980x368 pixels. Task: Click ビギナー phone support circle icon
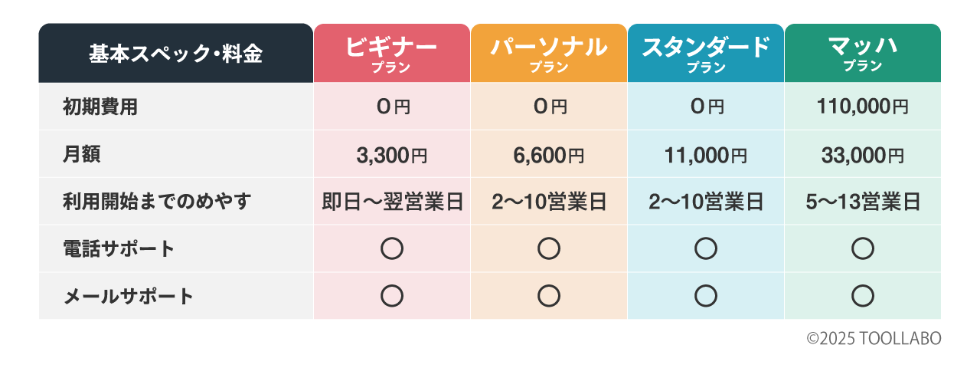(392, 248)
